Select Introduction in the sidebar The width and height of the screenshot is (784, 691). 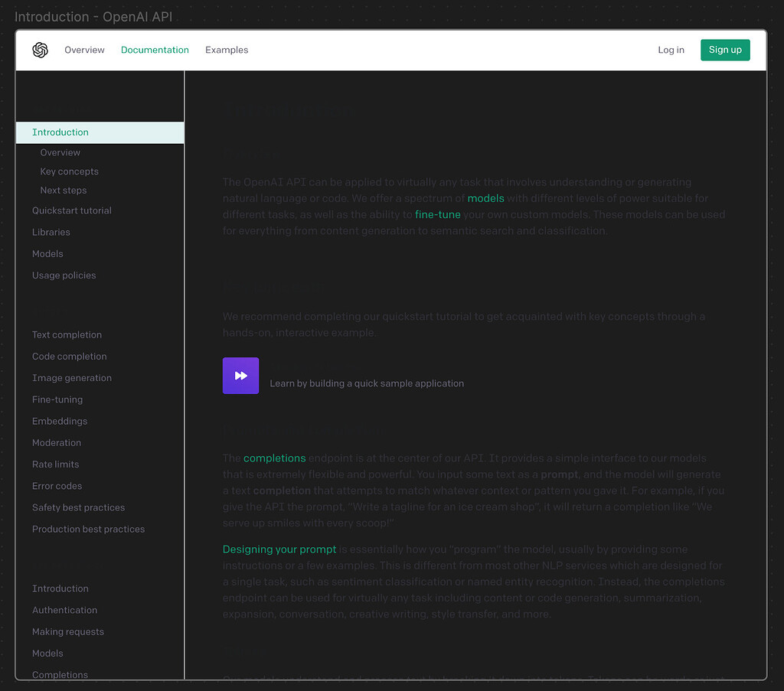[59, 132]
